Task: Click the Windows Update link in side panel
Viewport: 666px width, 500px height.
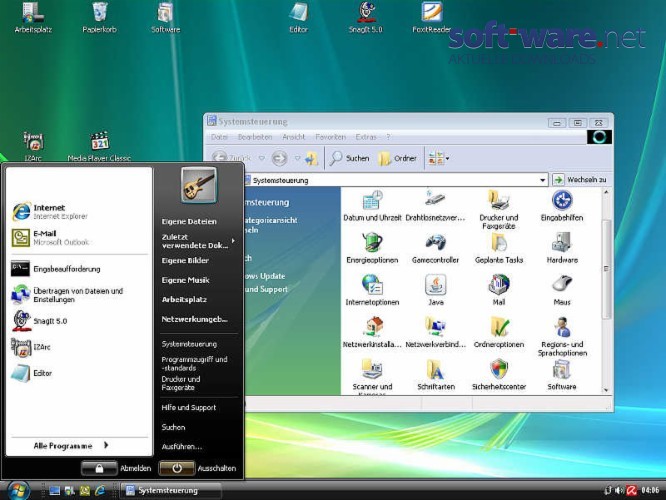Action: (265, 276)
